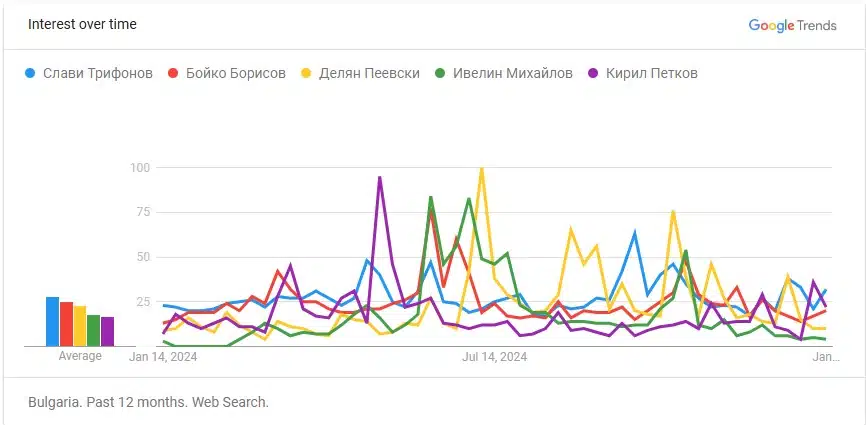Click the blue average bar

(52, 321)
